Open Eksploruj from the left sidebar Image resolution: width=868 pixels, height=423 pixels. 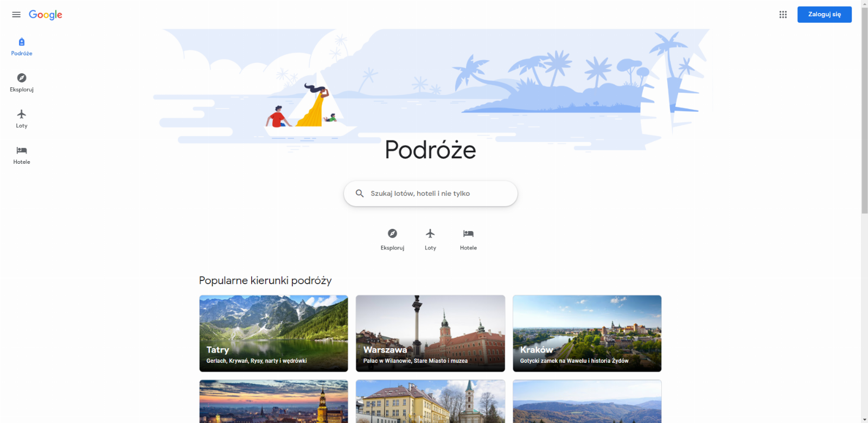coord(22,83)
